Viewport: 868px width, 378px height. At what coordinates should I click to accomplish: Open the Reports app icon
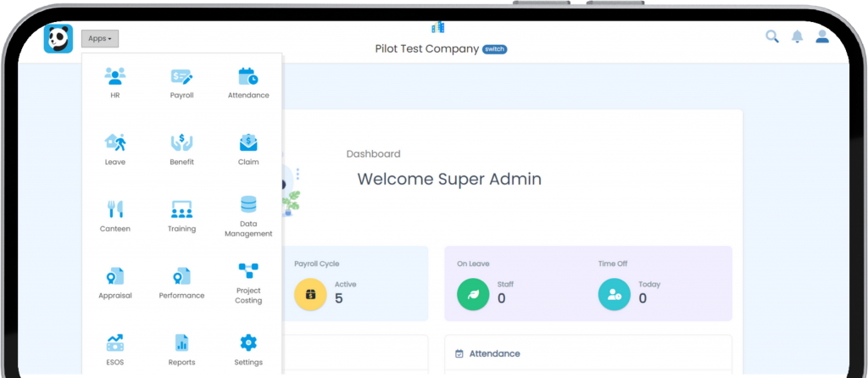point(181,342)
